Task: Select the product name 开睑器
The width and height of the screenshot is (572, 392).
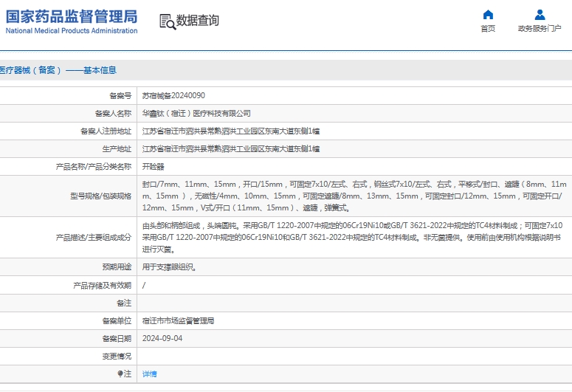Action: (x=154, y=167)
